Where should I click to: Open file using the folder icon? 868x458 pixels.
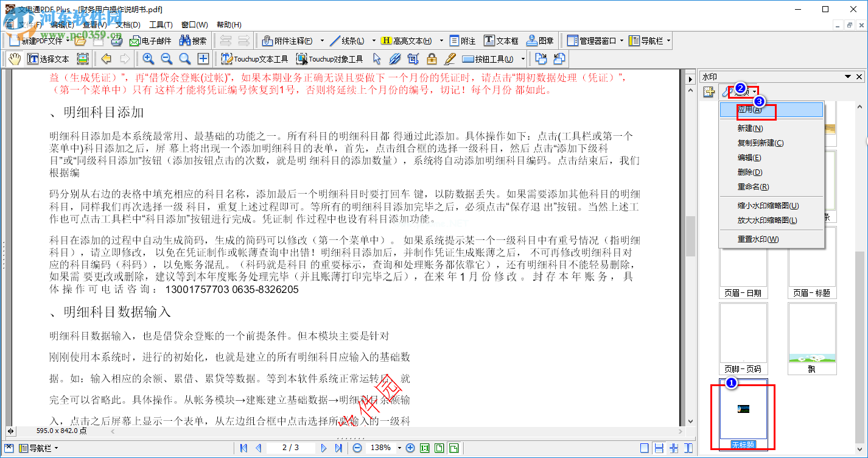coord(79,41)
